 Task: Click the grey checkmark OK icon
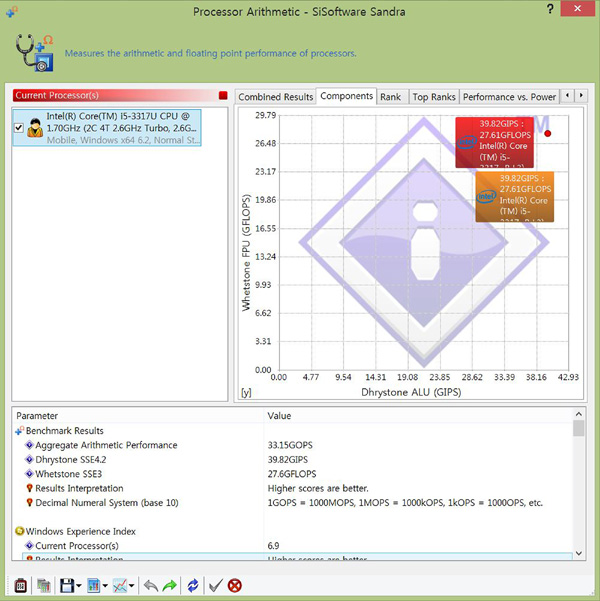pyautogui.click(x=215, y=585)
